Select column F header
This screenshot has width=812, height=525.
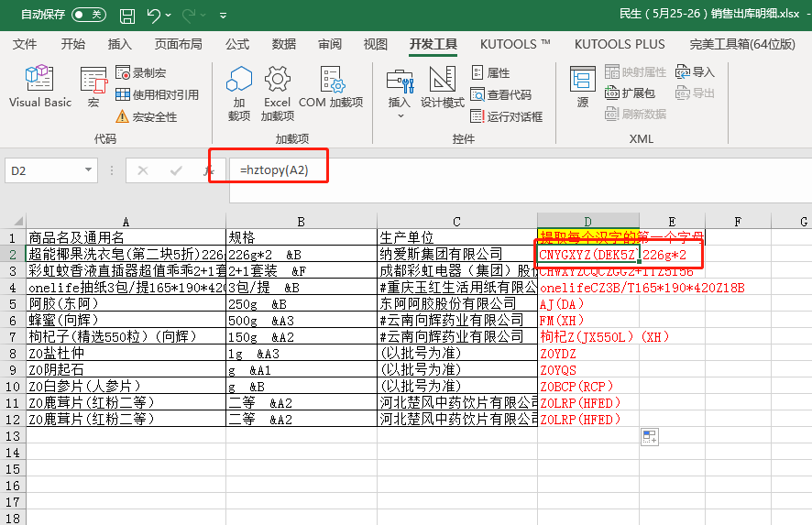click(738, 222)
